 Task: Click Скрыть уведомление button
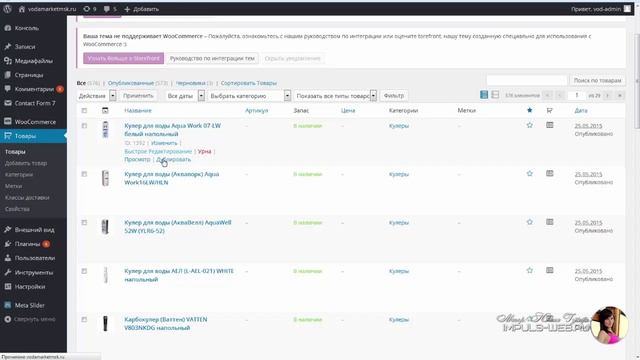[x=292, y=58]
